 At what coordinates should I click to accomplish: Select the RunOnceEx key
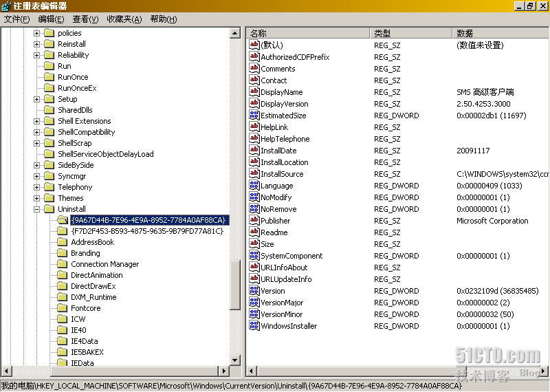coord(77,88)
